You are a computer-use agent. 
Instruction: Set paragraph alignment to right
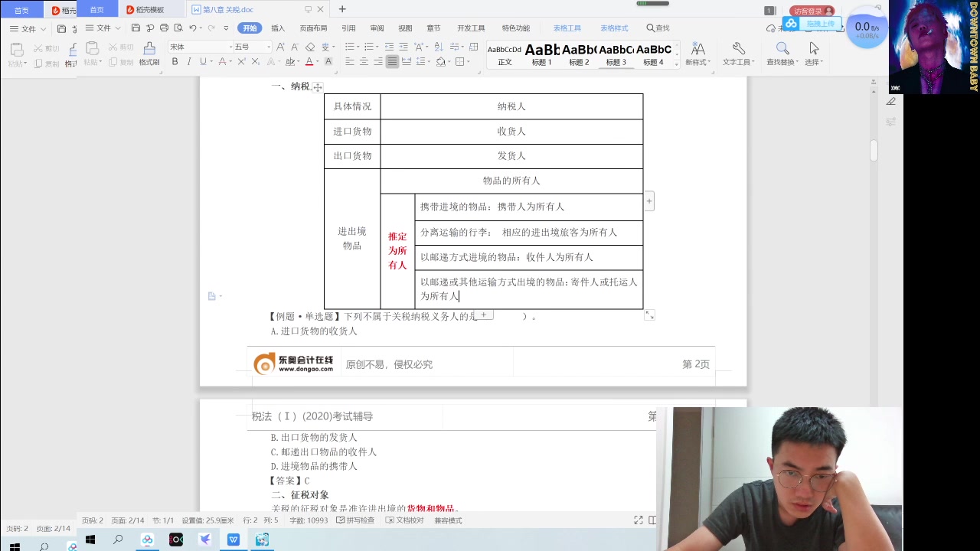point(378,61)
